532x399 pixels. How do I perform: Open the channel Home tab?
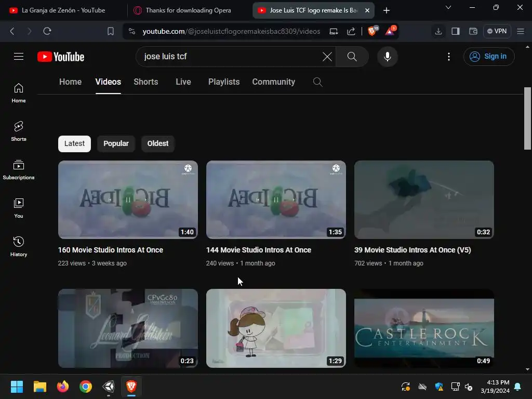[x=70, y=82]
